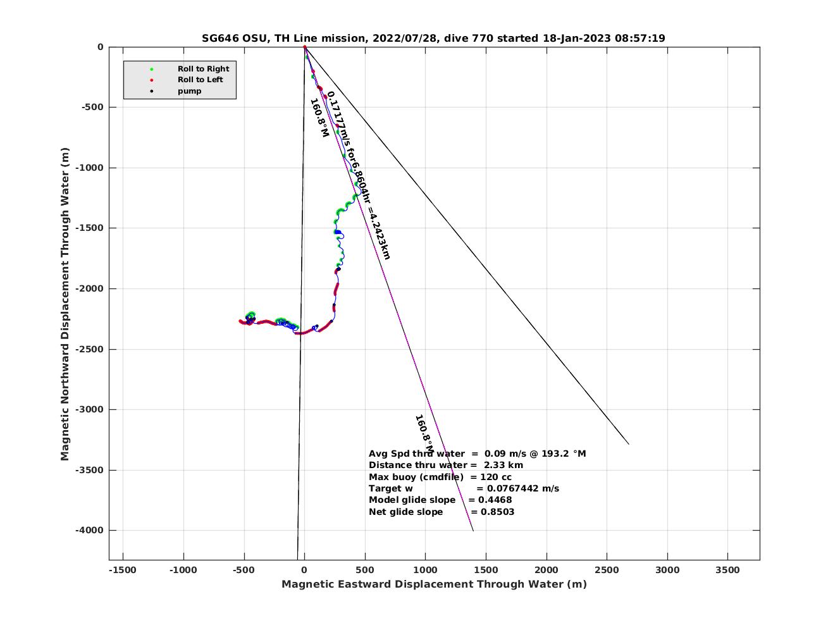Click the "Target w = 0.0767442 m/s" annotation
The width and height of the screenshot is (840, 630).
tap(464, 488)
